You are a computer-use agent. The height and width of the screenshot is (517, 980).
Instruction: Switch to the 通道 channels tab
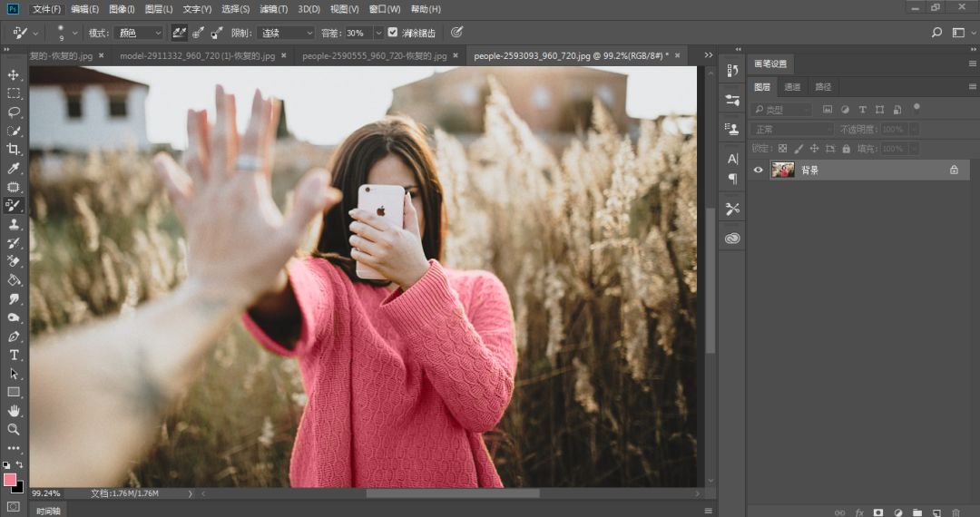(792, 87)
